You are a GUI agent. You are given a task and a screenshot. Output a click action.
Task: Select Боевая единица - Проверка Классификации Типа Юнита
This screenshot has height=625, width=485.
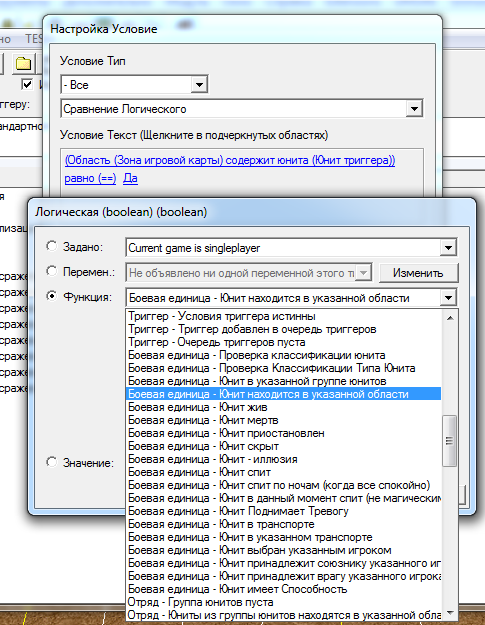(x=283, y=368)
